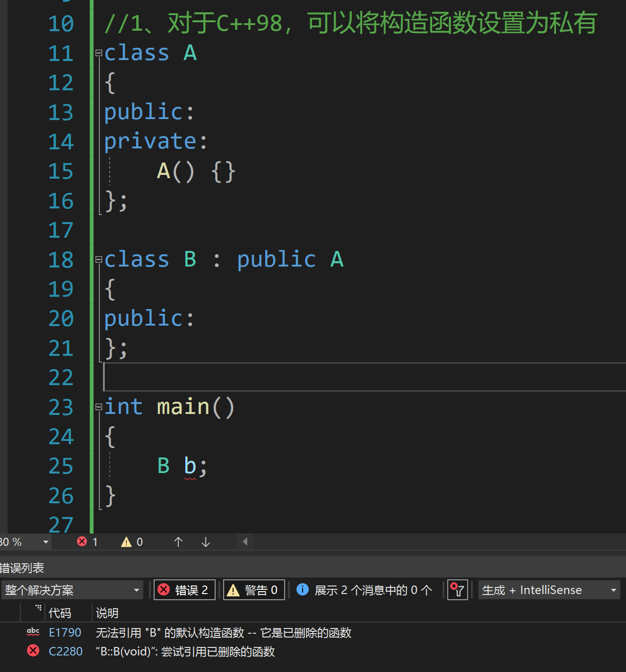The width and height of the screenshot is (626, 672).
Task: Collapse the class A code block
Action: [99, 53]
